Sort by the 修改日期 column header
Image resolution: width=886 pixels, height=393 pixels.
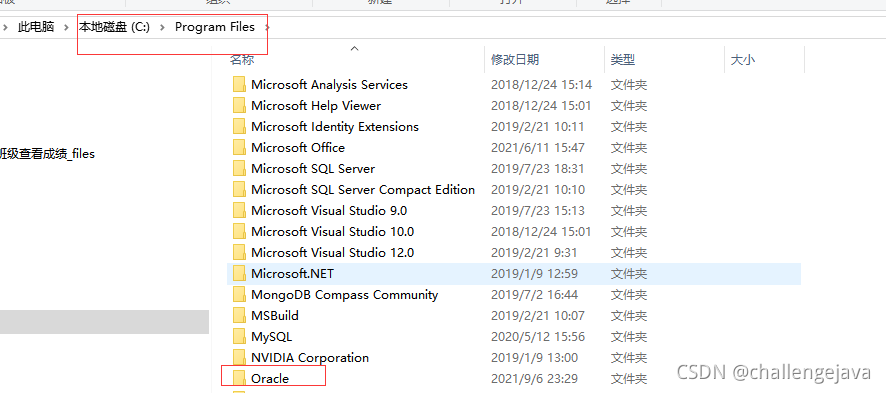click(x=515, y=59)
